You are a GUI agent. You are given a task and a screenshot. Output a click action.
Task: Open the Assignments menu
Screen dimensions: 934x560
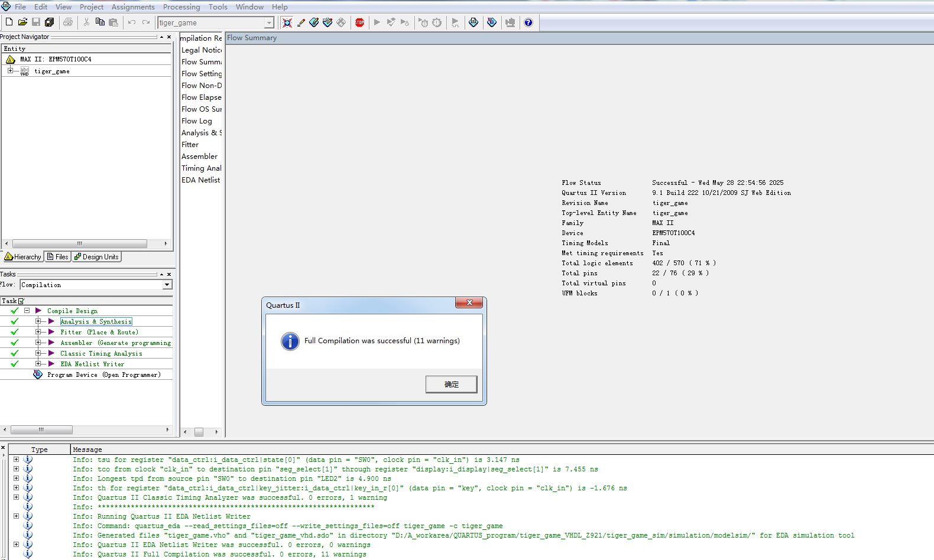coord(133,7)
